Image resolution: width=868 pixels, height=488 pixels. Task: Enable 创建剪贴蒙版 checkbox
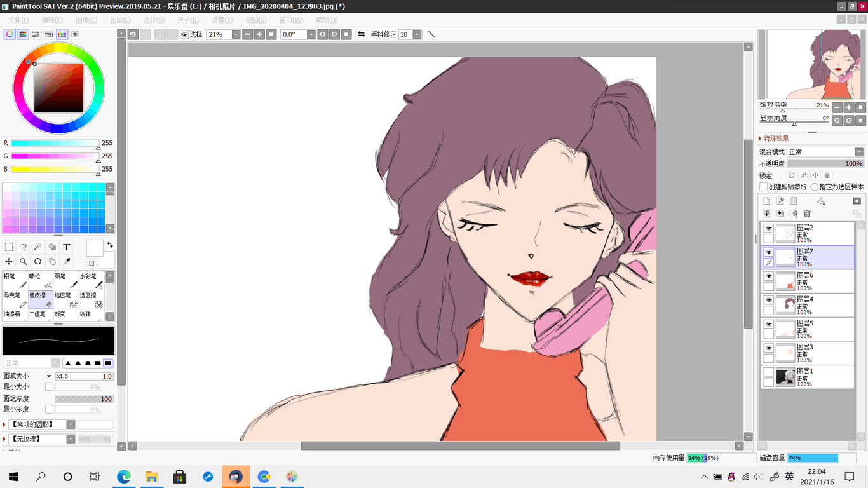coord(763,187)
